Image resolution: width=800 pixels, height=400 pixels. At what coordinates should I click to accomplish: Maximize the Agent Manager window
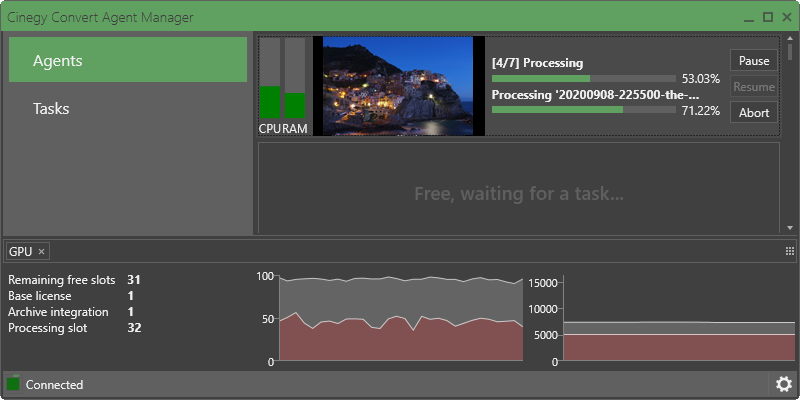click(x=768, y=17)
